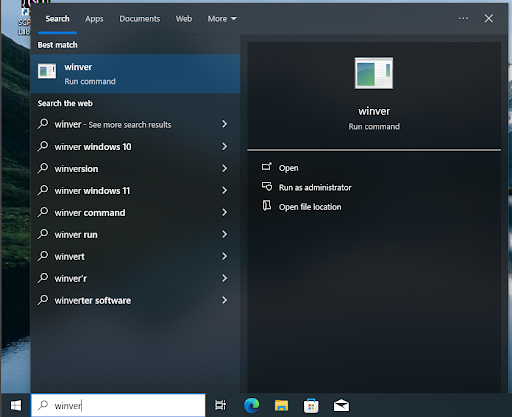Image resolution: width=512 pixels, height=417 pixels.
Task: Expand arrow for 'winver run'
Action: coord(225,234)
